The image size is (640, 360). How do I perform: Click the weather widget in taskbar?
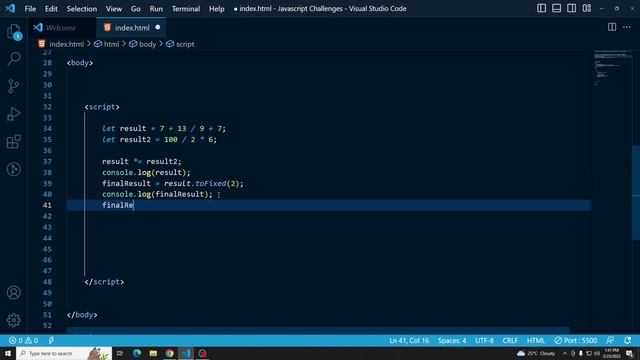click(536, 353)
